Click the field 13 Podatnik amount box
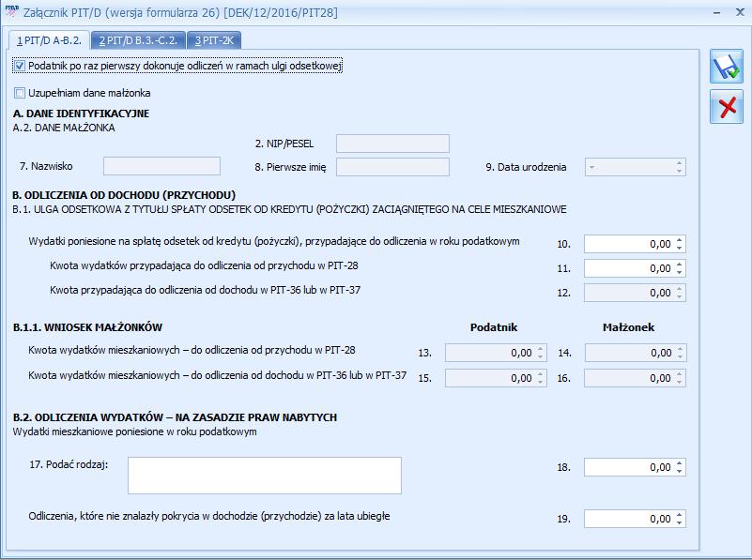752x560 pixels. (496, 353)
